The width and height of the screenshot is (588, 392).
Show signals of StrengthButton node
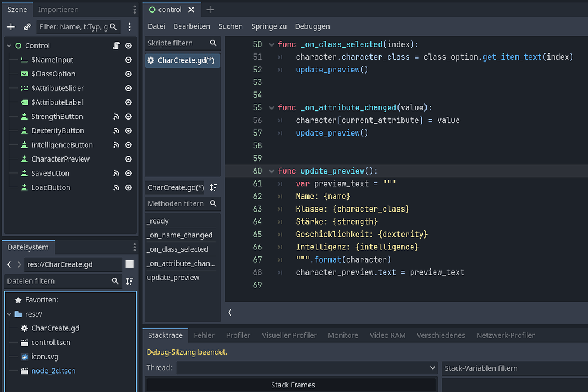(x=116, y=117)
